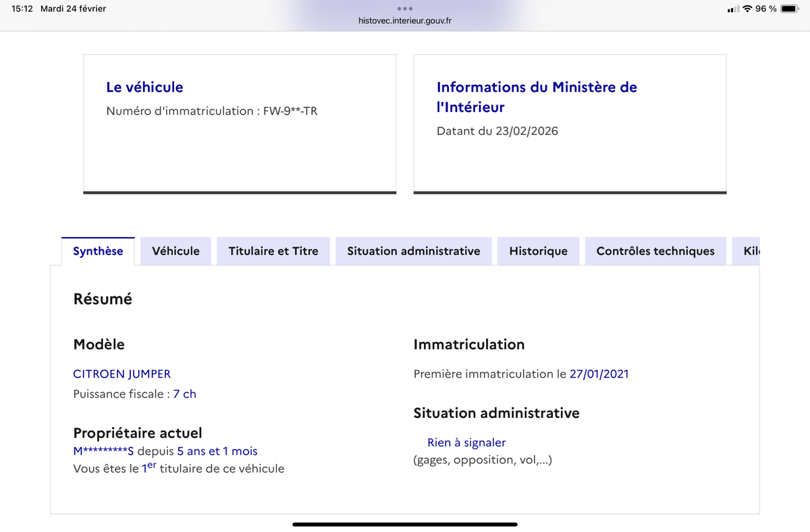The height and width of the screenshot is (532, 810).
Task: Click the histovec.interieur.gouv.fr address bar
Action: click(x=404, y=20)
